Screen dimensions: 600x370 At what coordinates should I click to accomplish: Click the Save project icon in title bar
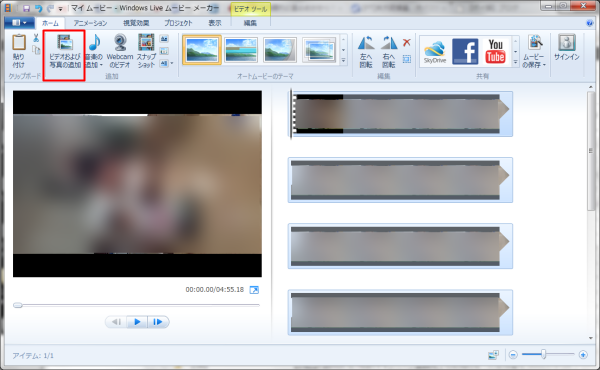[x=26, y=8]
